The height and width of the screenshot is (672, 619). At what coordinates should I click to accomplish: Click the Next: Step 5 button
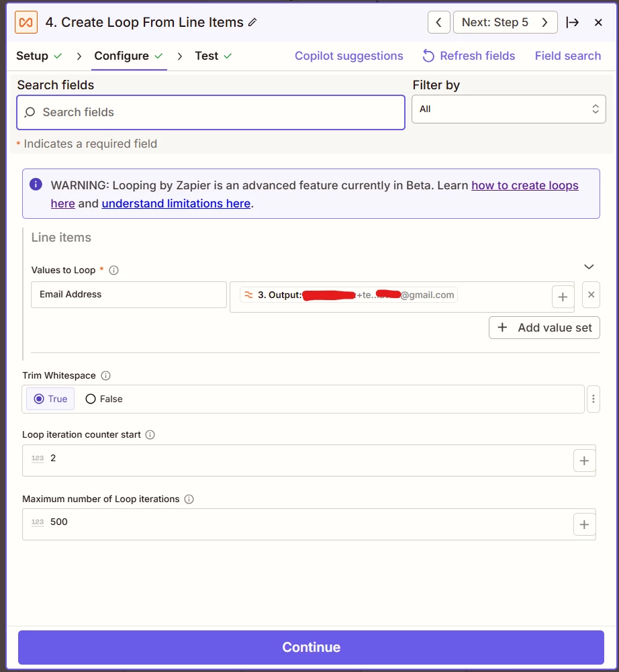505,22
